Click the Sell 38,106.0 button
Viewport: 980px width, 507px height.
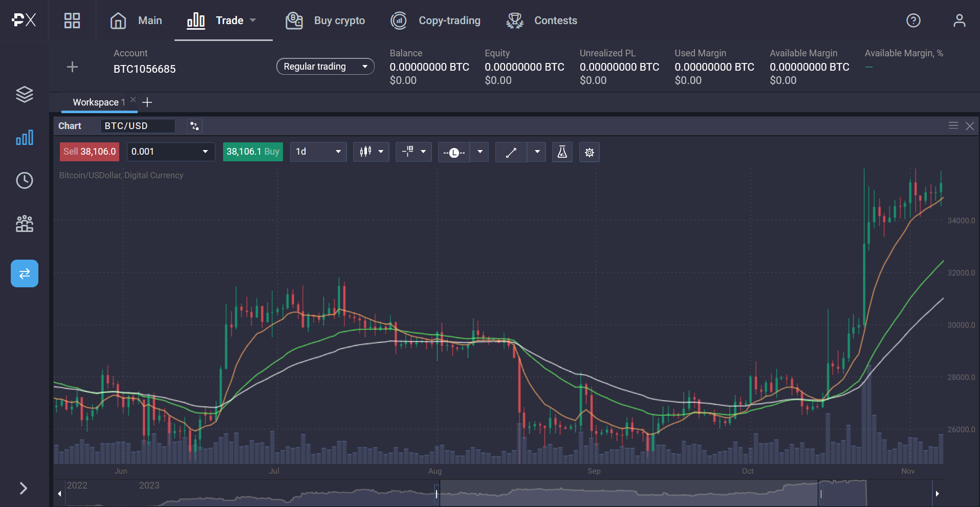pos(90,152)
